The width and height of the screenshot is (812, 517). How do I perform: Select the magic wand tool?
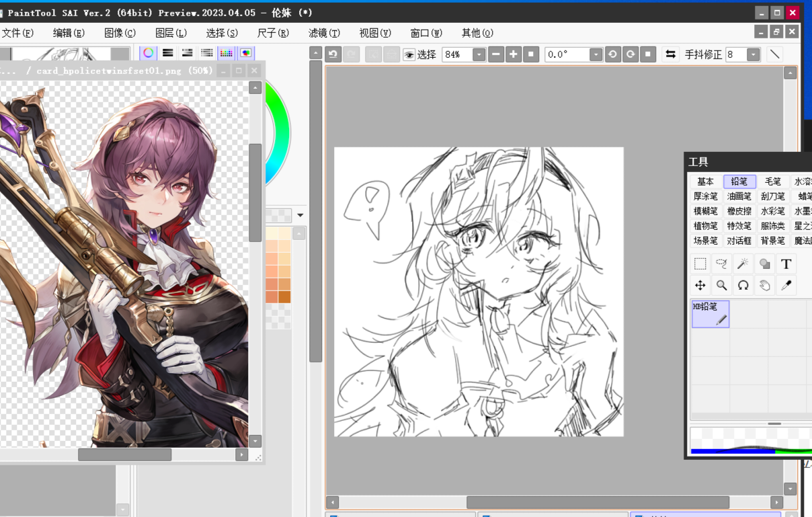pos(743,264)
